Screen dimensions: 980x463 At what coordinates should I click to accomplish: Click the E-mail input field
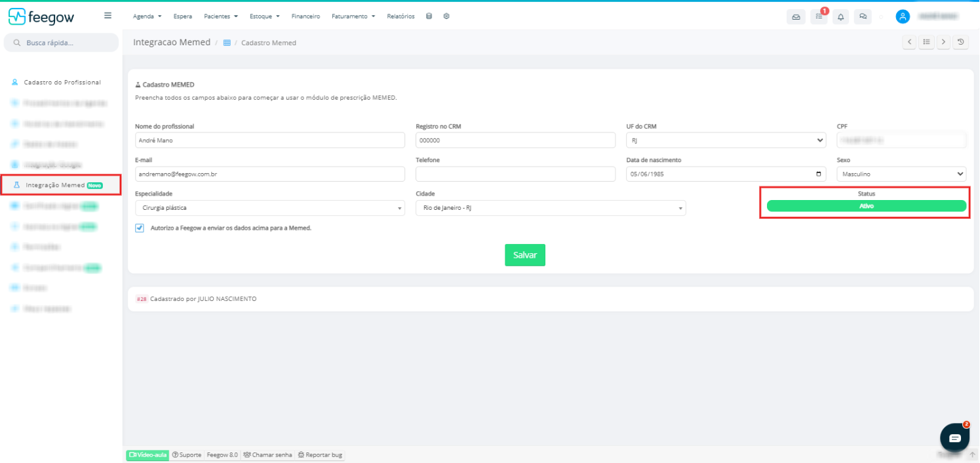[x=269, y=174]
